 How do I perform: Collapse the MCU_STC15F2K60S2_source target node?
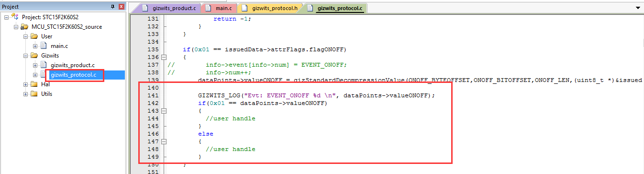tap(16, 26)
